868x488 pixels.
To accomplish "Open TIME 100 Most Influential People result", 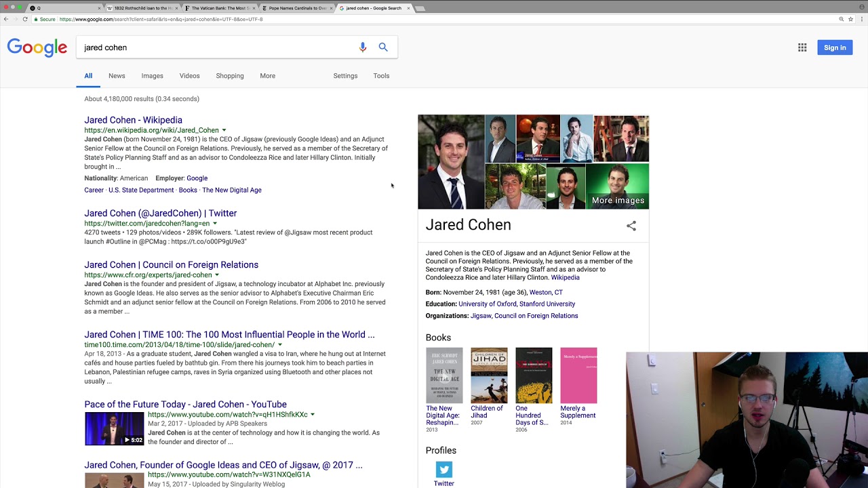I will [229, 334].
